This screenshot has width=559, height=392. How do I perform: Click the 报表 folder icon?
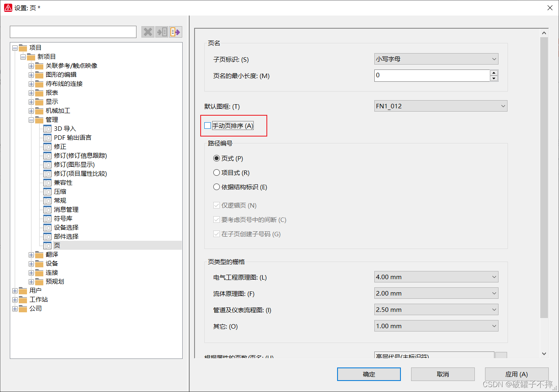click(39, 93)
